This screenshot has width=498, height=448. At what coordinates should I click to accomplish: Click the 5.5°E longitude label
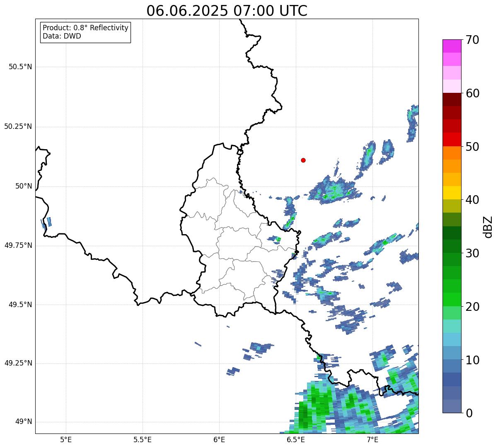click(x=143, y=439)
